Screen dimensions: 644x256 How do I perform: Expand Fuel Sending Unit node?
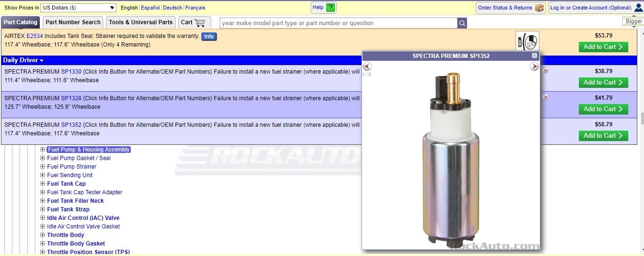coord(43,175)
